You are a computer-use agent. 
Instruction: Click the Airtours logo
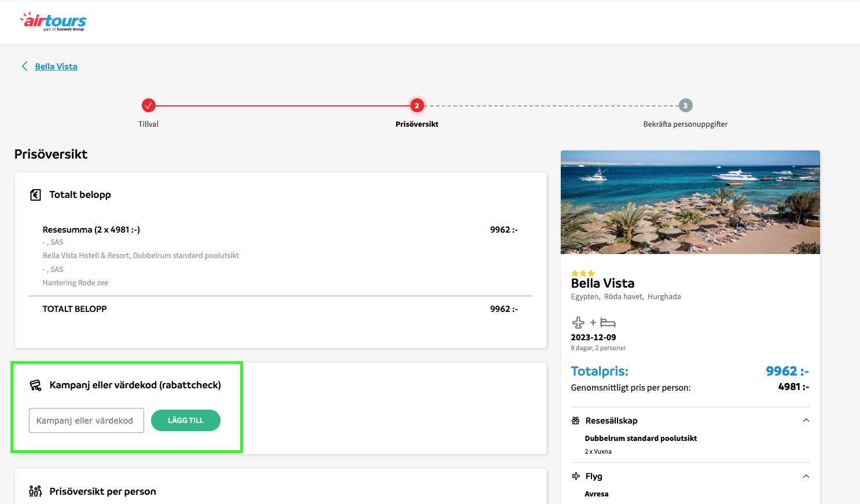tap(53, 21)
